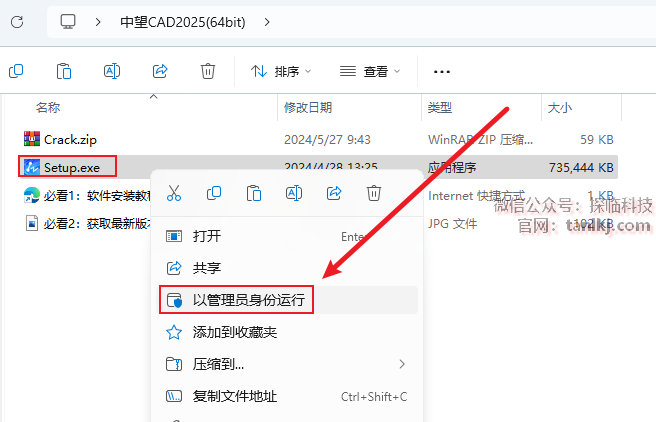Click the WinRAR ZIP 压缩 type cell

(480, 139)
